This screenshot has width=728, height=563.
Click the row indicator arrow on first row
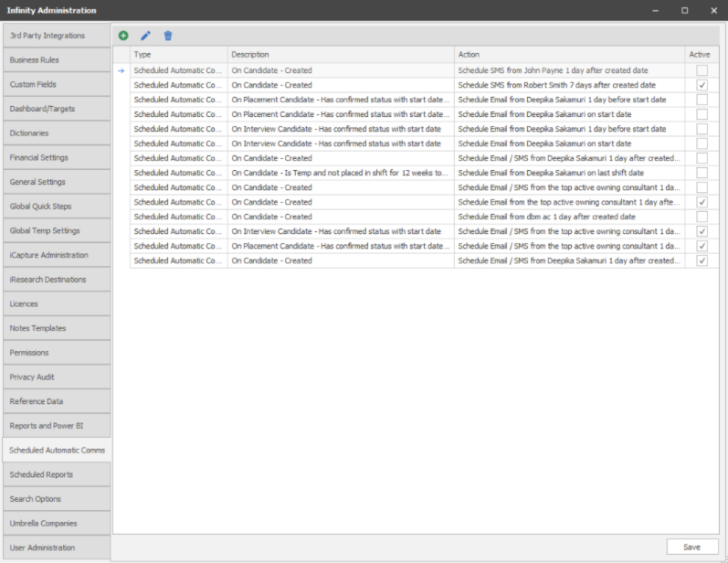(x=121, y=70)
